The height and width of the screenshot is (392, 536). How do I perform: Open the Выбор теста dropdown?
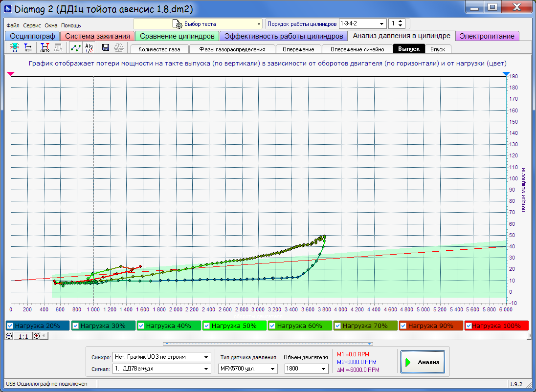pyautogui.click(x=198, y=24)
